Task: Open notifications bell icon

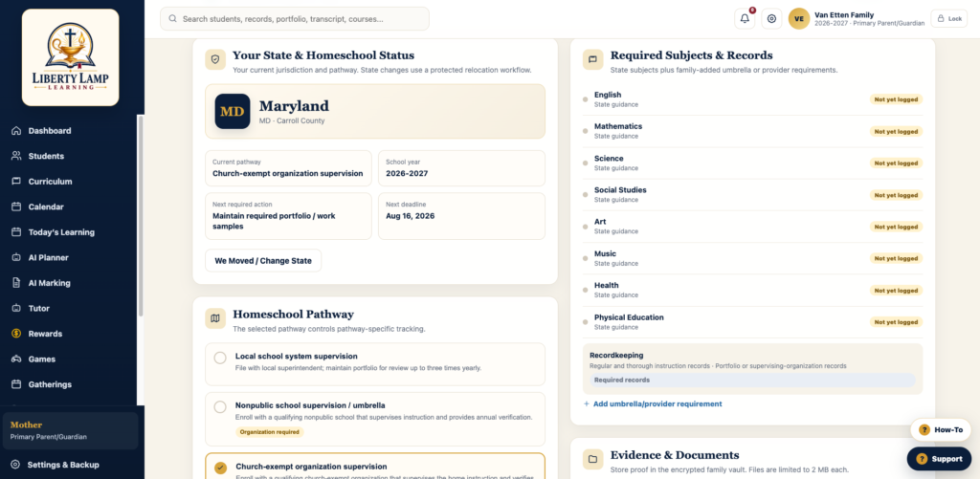Action: pos(745,19)
